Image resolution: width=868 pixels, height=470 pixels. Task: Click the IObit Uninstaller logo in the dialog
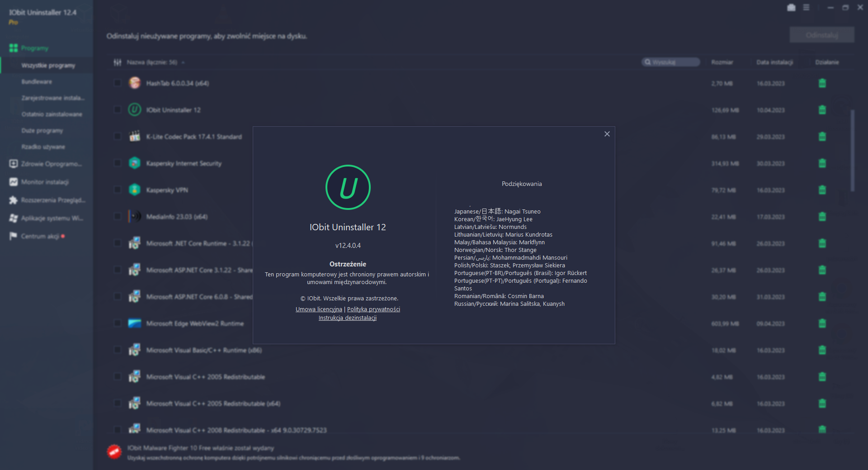tap(348, 187)
